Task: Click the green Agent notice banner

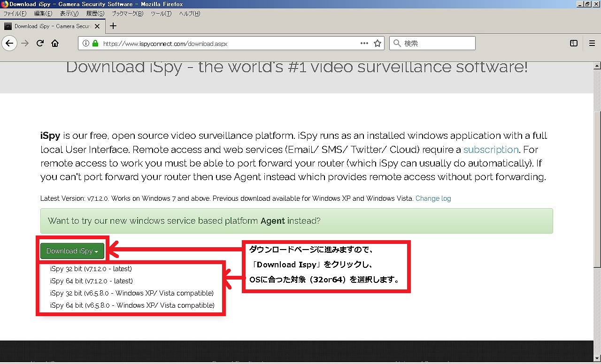Action: (x=297, y=221)
